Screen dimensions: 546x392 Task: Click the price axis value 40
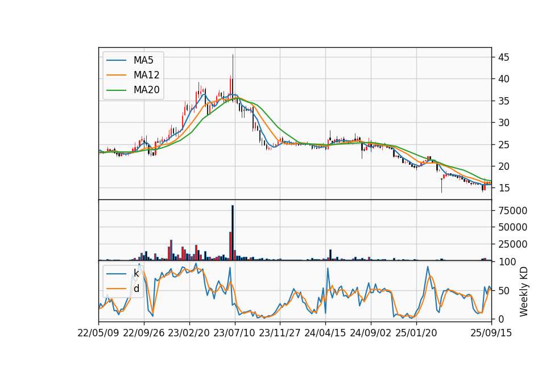(503, 80)
